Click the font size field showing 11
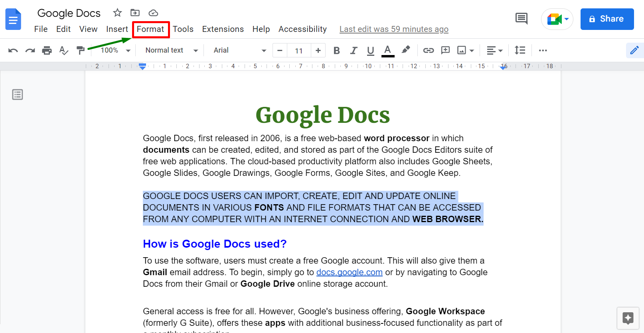Image resolution: width=644 pixels, height=333 pixels. click(299, 51)
